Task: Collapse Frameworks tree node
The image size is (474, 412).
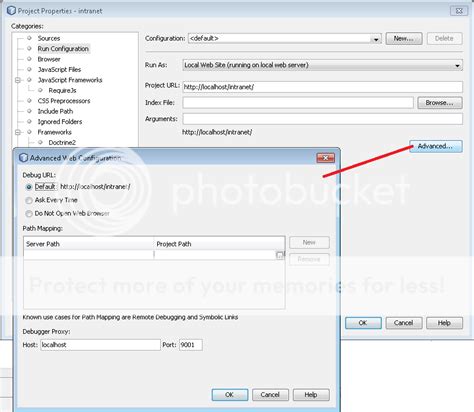Action: click(18, 132)
